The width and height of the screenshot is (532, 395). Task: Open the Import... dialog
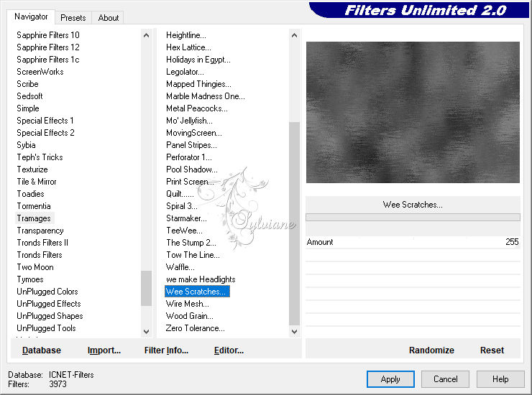coord(104,350)
